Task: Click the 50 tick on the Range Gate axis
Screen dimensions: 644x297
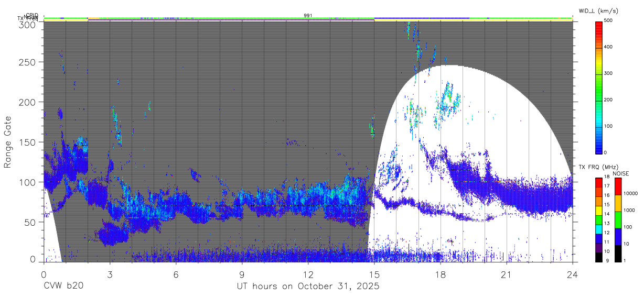Action: [30, 222]
